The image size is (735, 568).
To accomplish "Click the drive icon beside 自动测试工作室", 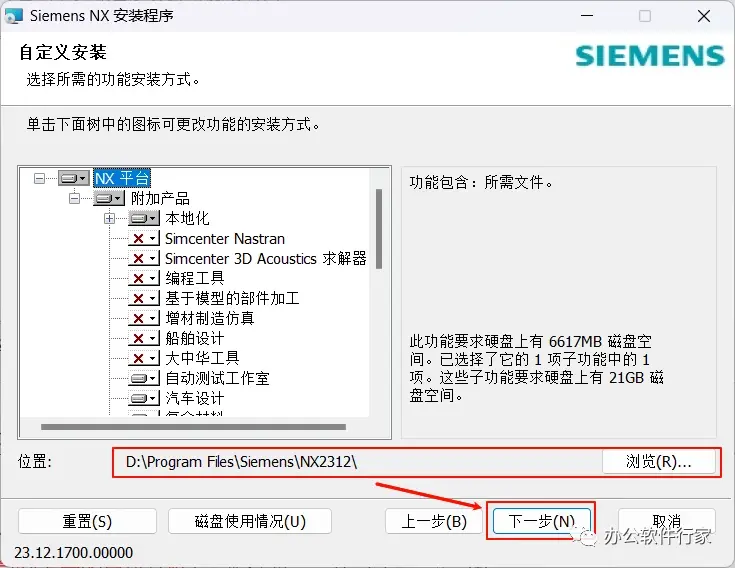I will pyautogui.click(x=144, y=378).
